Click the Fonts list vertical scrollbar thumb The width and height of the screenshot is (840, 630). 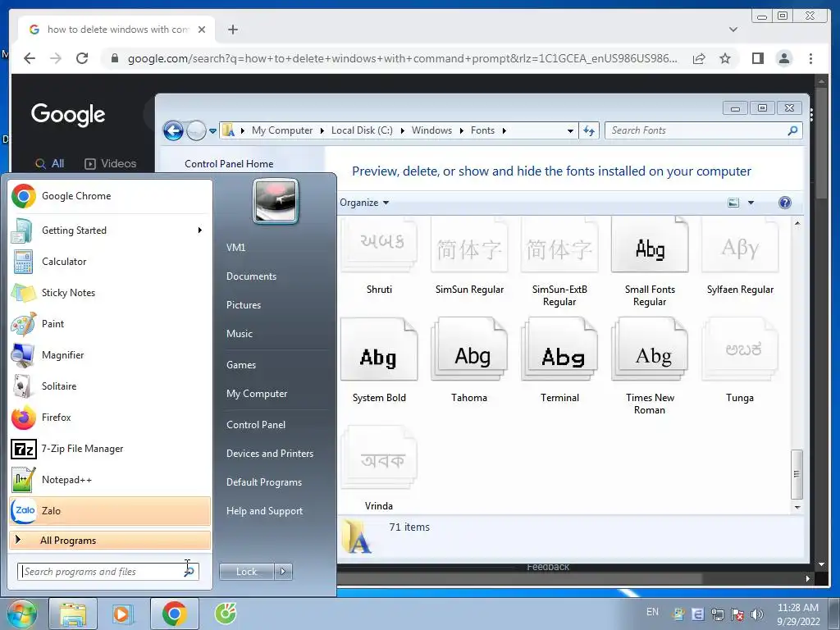[x=797, y=474]
